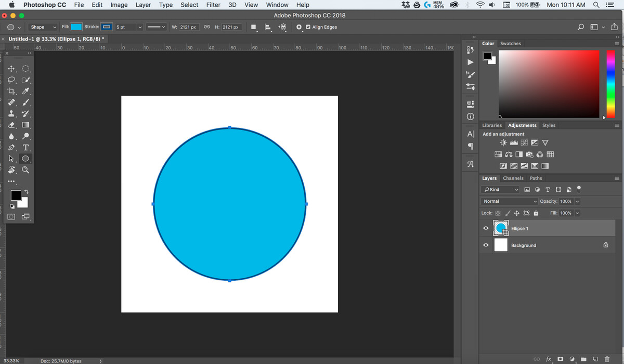Screen dimensions: 624x364
Task: Toggle layer filtering switch on
Action: (579, 189)
